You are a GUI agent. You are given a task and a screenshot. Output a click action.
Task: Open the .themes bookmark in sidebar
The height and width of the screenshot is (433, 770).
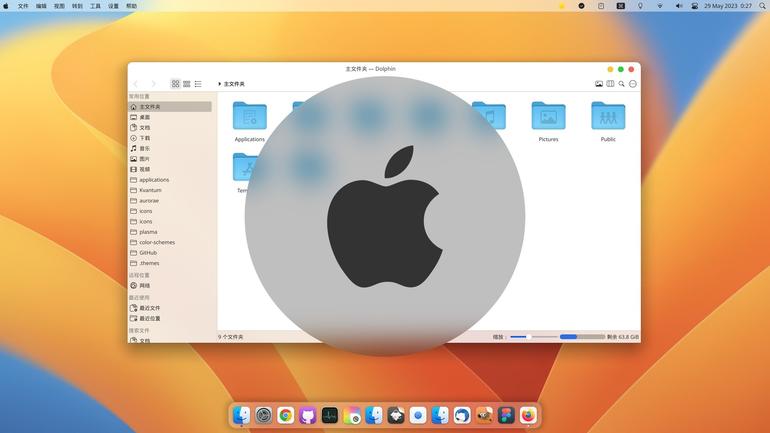170,263
